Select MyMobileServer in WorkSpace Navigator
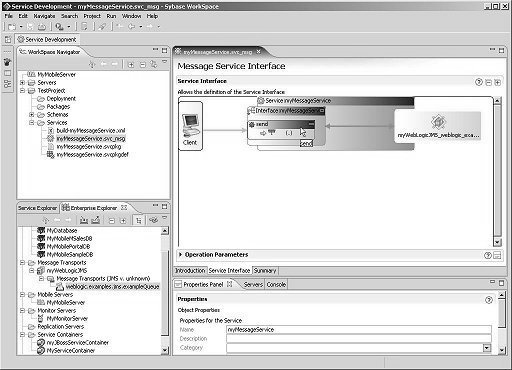This screenshot has height=370, width=512. click(x=56, y=75)
